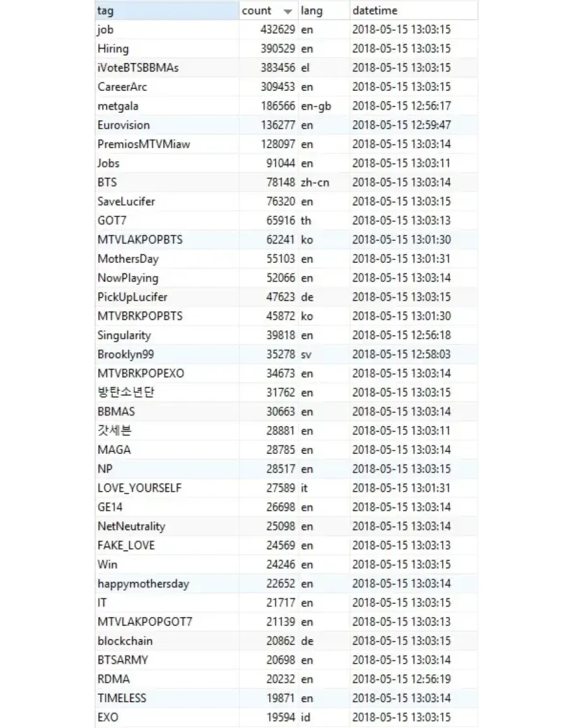
Task: Click the datetime column header
Action: pyautogui.click(x=375, y=11)
